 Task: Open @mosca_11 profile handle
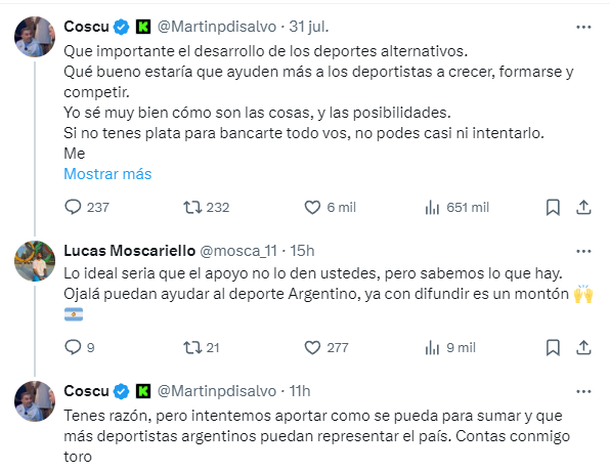[x=243, y=250]
